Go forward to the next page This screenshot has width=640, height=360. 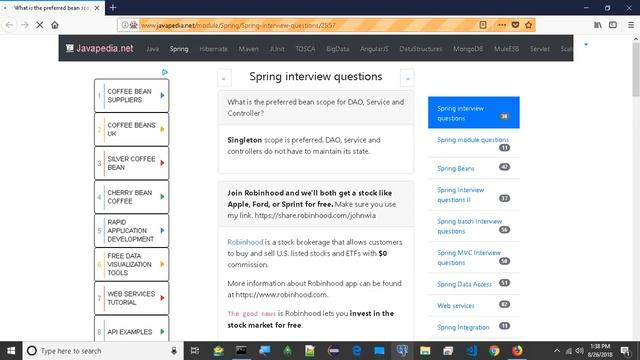(x=24, y=25)
